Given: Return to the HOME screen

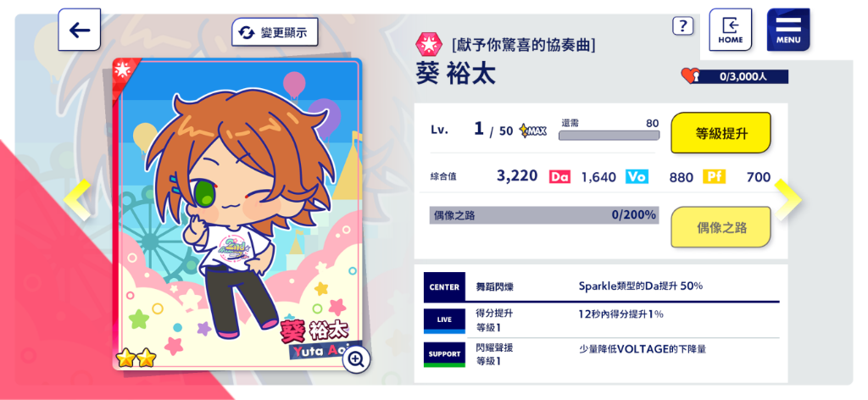Looking at the screenshot, I should click(x=730, y=30).
